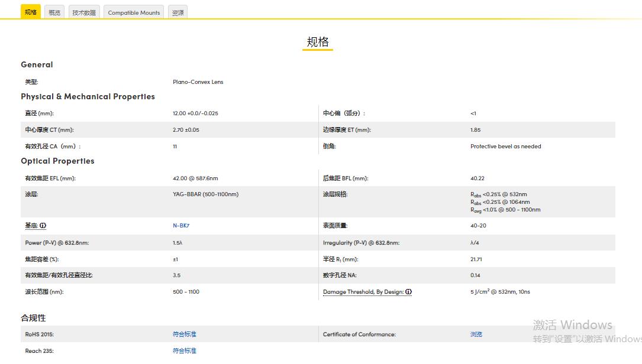This screenshot has height=364, width=642.
Task: Click the info icon next to 基底
Action: 43,226
